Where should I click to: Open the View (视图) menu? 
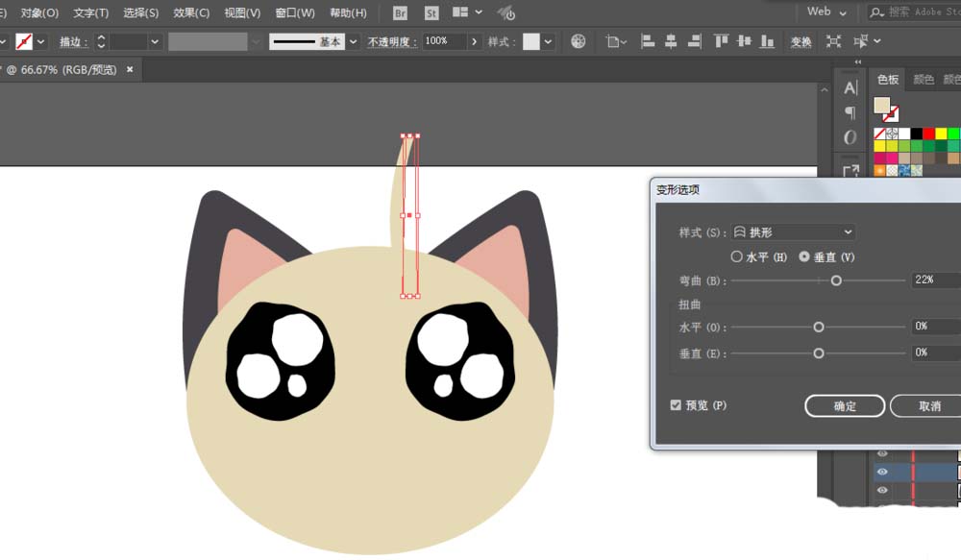point(242,12)
